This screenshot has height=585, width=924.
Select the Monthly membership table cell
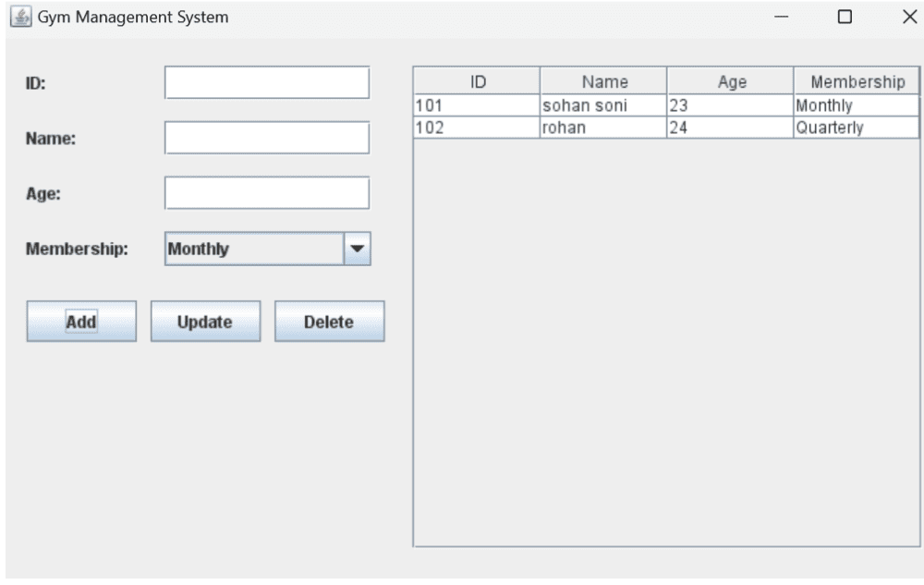[x=857, y=105]
